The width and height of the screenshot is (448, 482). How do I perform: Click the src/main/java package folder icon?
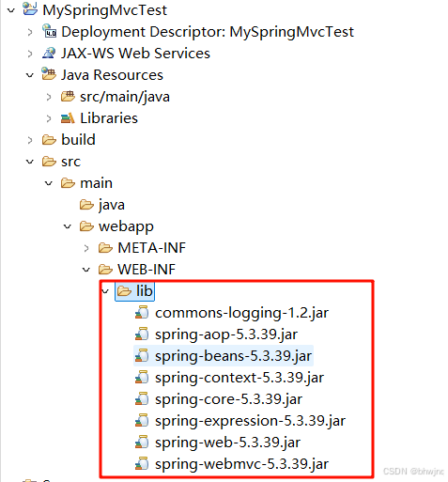(x=68, y=96)
